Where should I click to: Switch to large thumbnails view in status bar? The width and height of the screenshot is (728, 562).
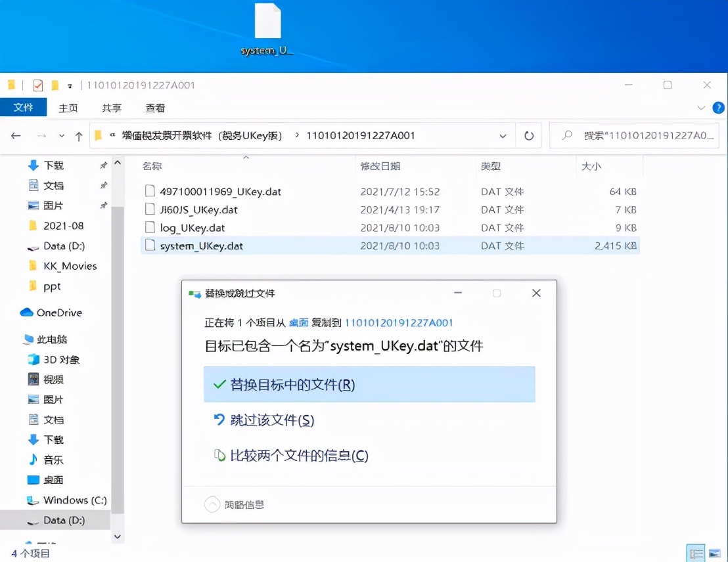[714, 553]
